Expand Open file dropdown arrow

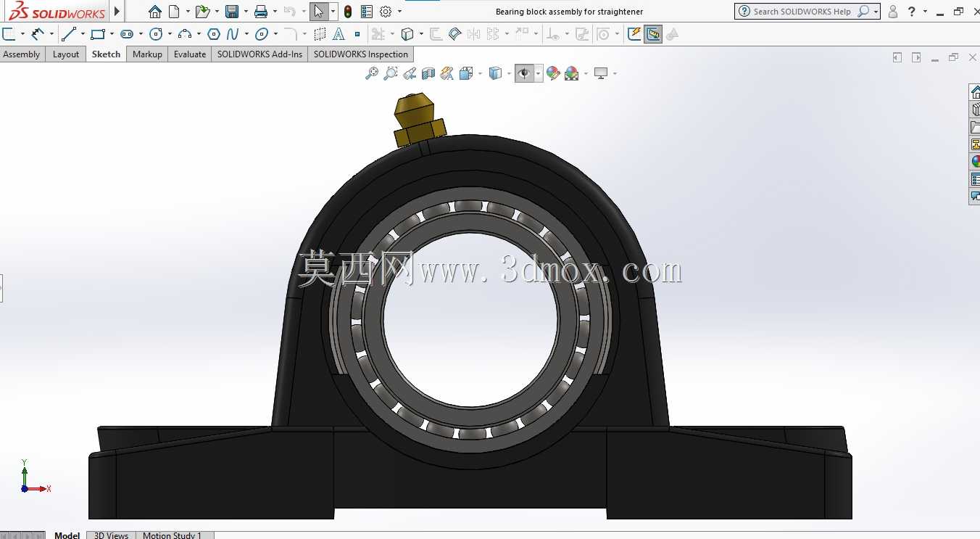[x=217, y=12]
